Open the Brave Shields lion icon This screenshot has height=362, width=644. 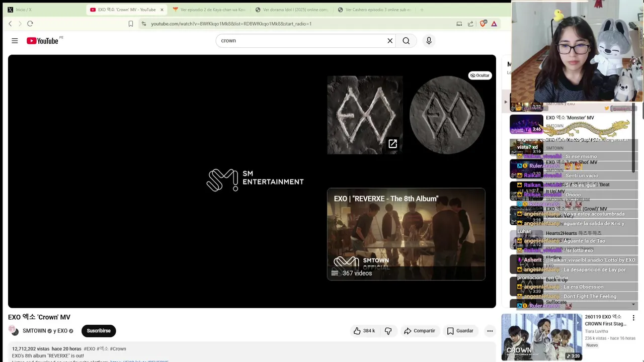[x=483, y=24]
